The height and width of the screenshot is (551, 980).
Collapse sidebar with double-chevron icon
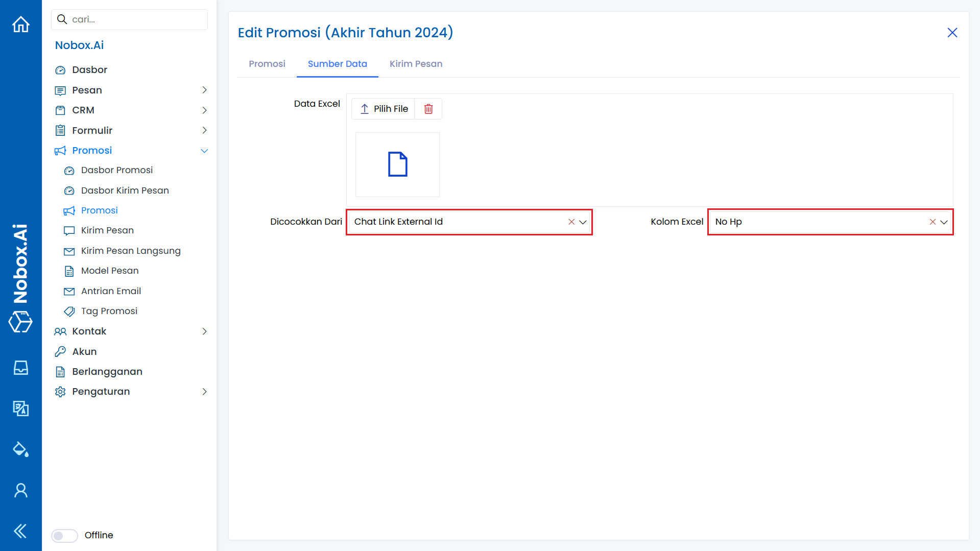click(x=21, y=531)
